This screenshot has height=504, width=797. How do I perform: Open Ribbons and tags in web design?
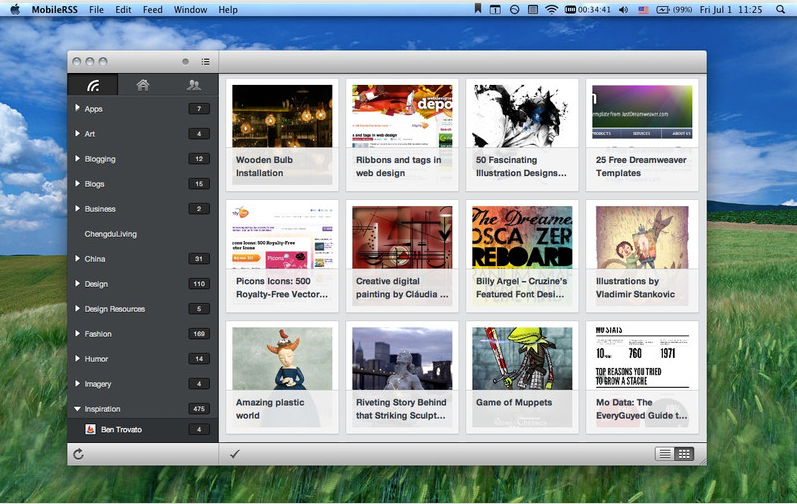click(402, 135)
